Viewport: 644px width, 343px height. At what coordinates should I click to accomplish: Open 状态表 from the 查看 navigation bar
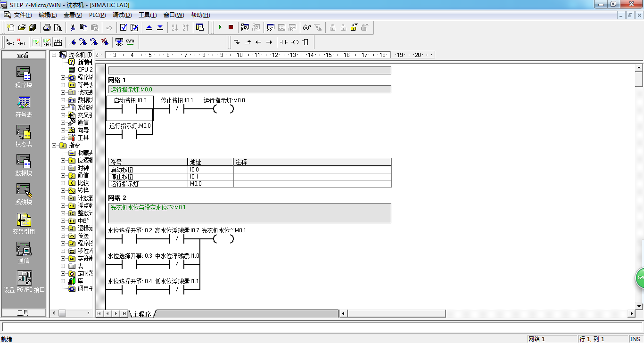pyautogui.click(x=24, y=135)
